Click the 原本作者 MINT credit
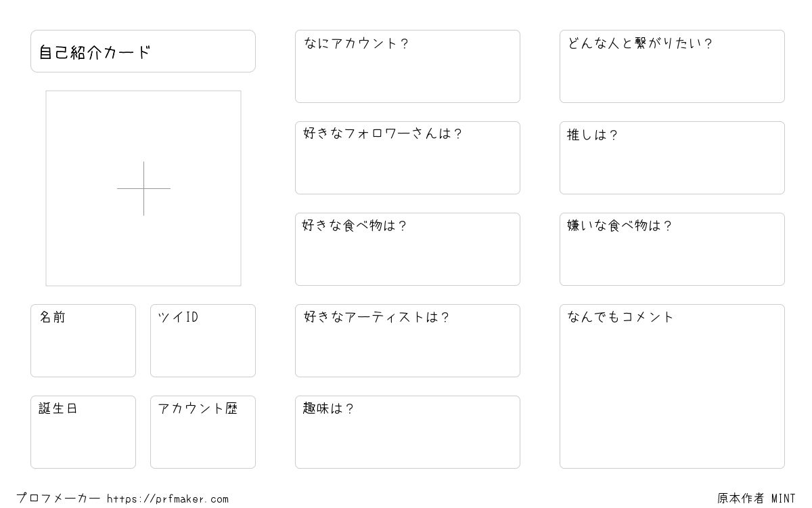 757,499
